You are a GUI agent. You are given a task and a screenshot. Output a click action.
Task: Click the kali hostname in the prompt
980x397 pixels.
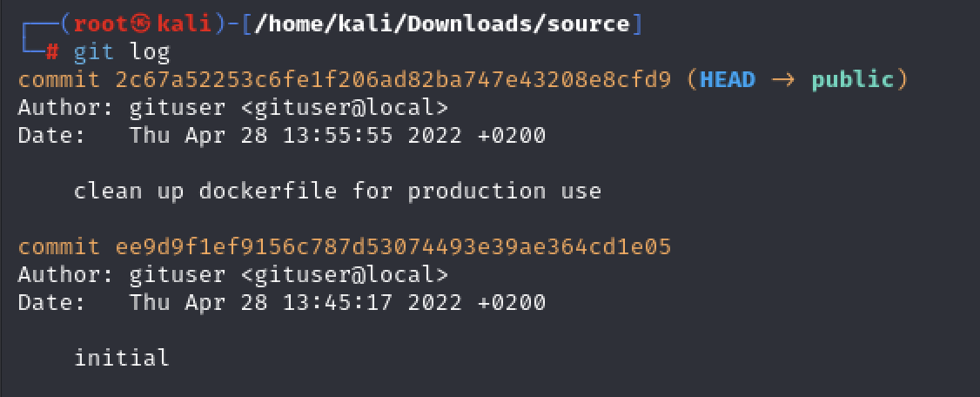tap(185, 24)
